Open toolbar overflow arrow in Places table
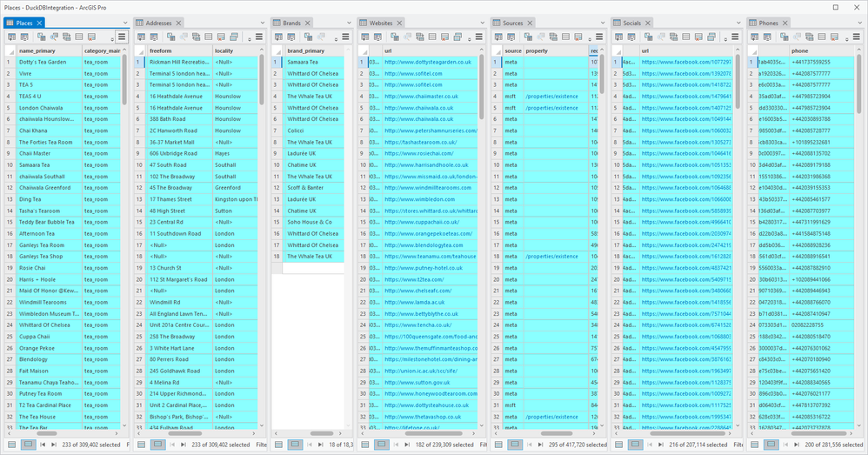The image size is (868, 455). [112, 39]
